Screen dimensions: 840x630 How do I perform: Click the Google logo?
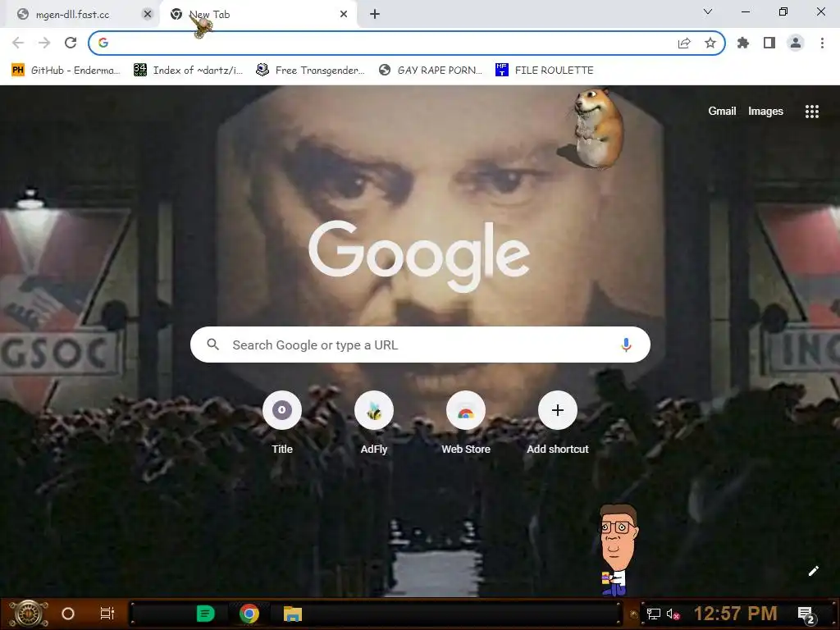pos(419,256)
